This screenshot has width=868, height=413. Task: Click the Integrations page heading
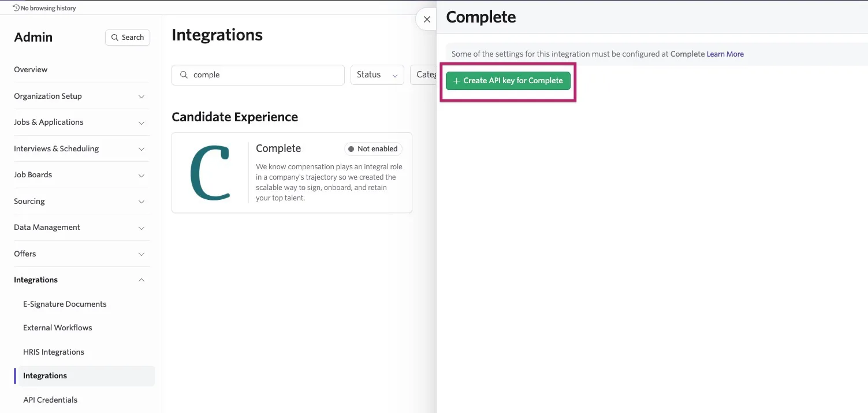tap(217, 35)
